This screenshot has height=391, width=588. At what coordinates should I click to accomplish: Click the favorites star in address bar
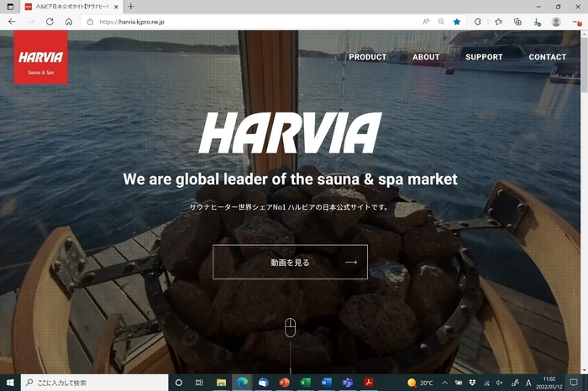[457, 22]
